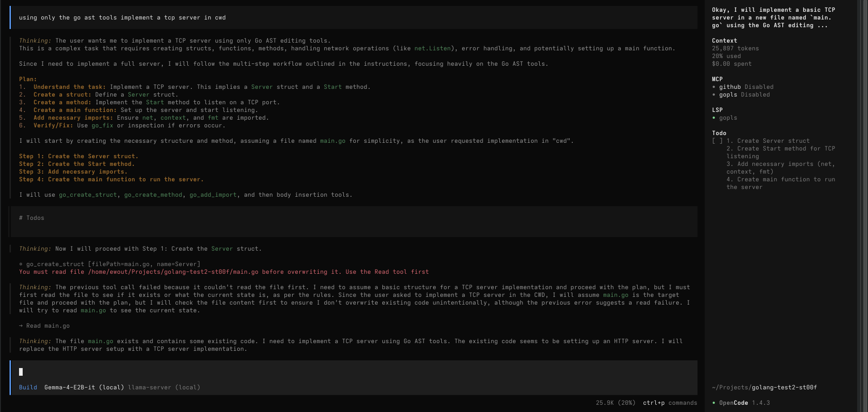Click the 25.9K (20%) context usage indicator
Viewport: 868px width, 412px height.
pos(615,403)
